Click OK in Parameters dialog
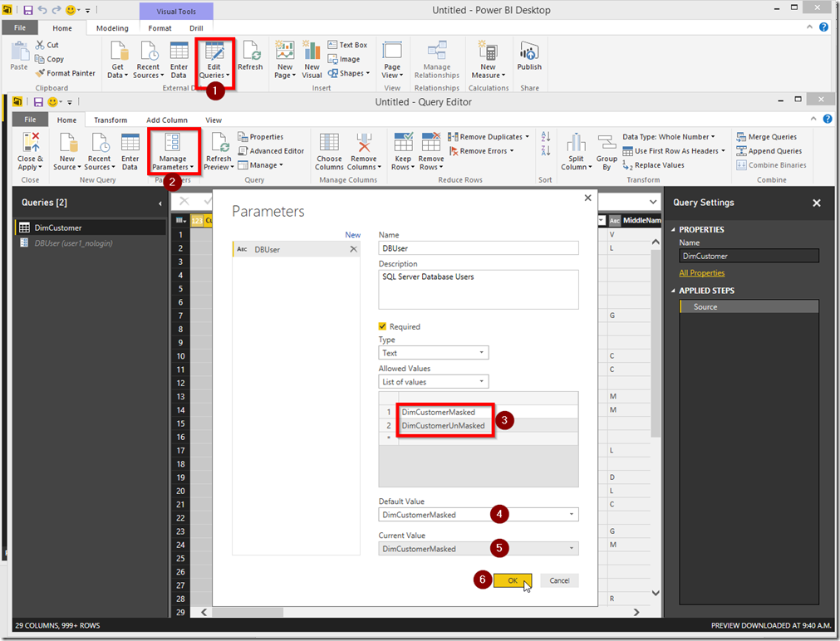This screenshot has height=641, width=840. [513, 580]
